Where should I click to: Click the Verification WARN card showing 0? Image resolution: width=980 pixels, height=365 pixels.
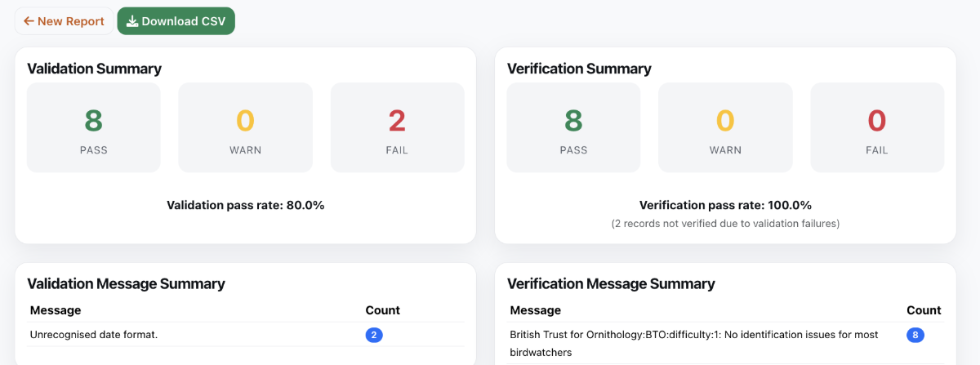(725, 127)
